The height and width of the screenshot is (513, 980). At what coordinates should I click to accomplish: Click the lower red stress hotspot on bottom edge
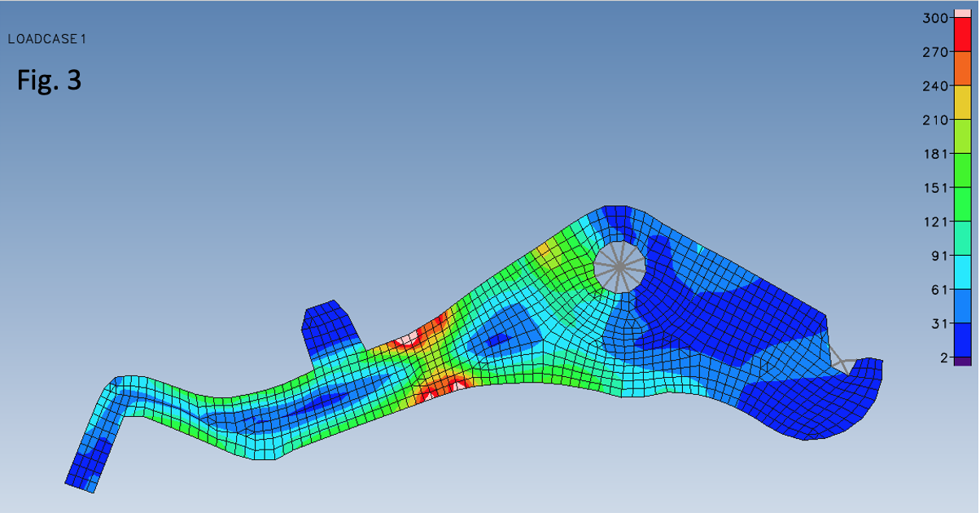[444, 384]
